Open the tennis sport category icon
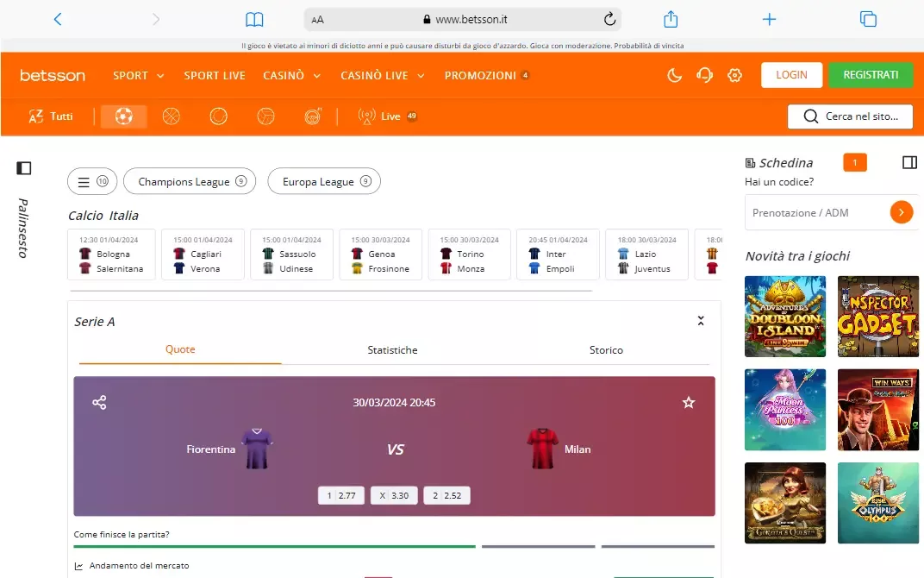Viewport: 924px width, 578px height. [218, 116]
